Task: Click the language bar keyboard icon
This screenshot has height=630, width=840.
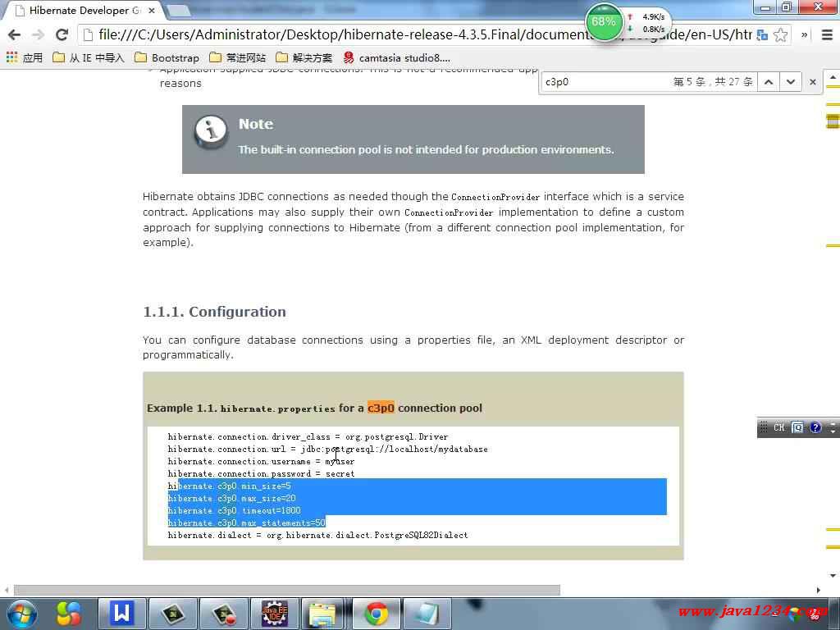Action: click(x=797, y=427)
